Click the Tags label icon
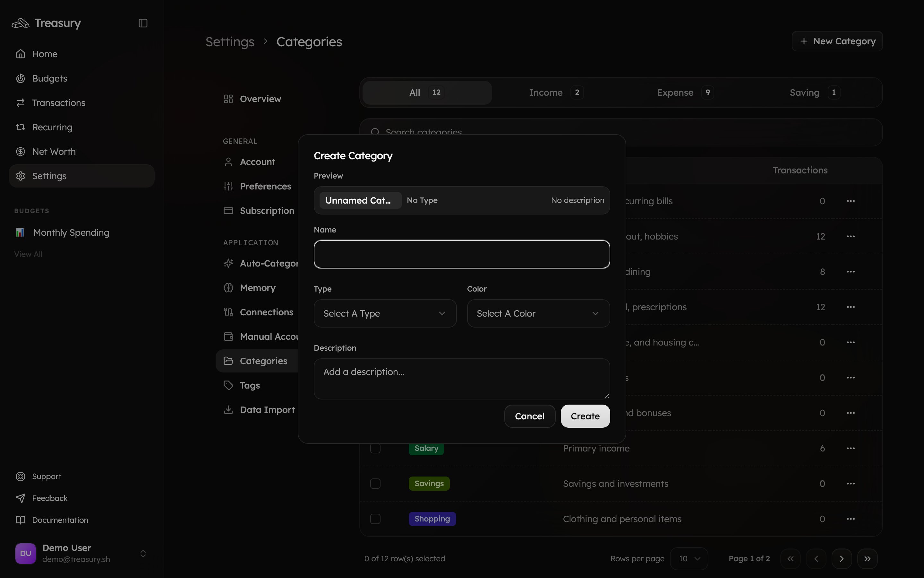The height and width of the screenshot is (578, 924). 228,385
